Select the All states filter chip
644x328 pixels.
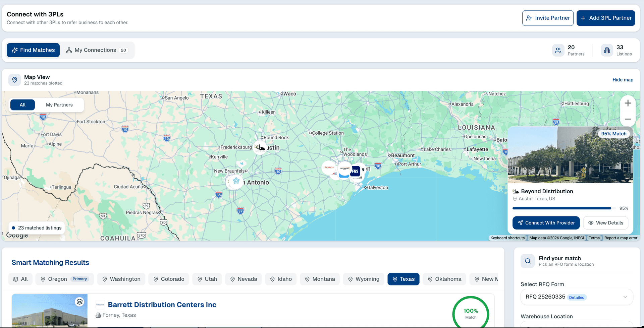click(20, 279)
